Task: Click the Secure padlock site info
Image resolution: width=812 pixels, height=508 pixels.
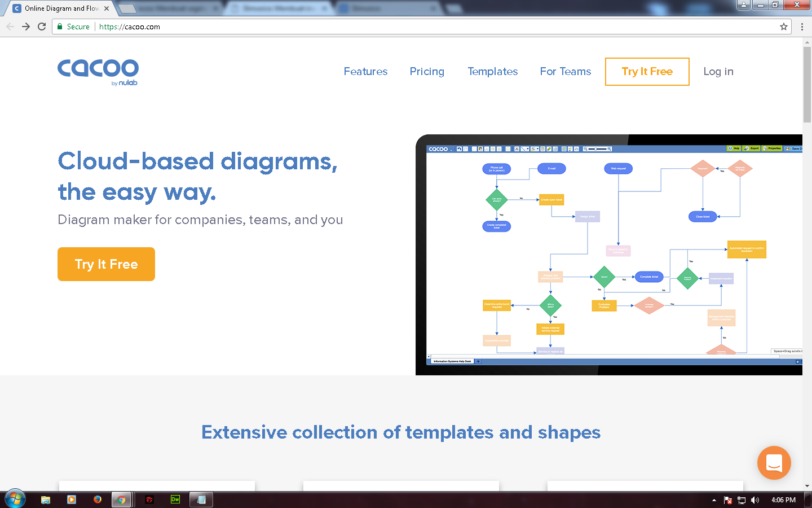Action: 73,27
